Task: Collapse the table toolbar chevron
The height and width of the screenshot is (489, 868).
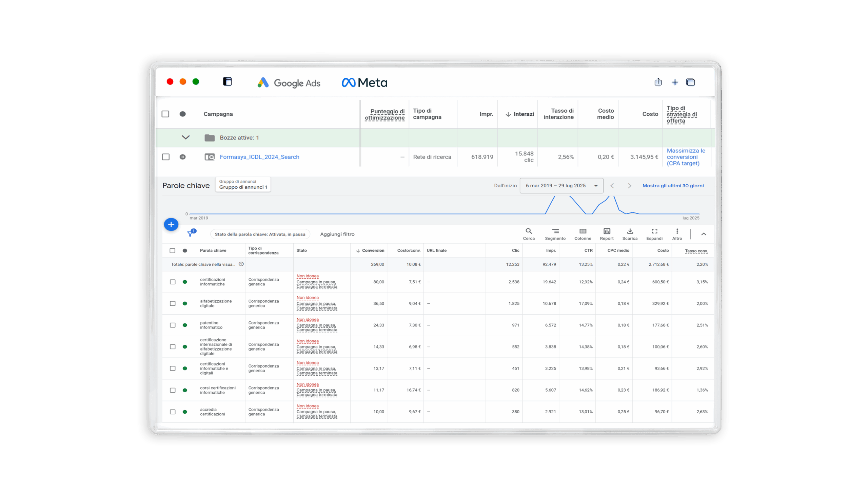Action: point(703,234)
